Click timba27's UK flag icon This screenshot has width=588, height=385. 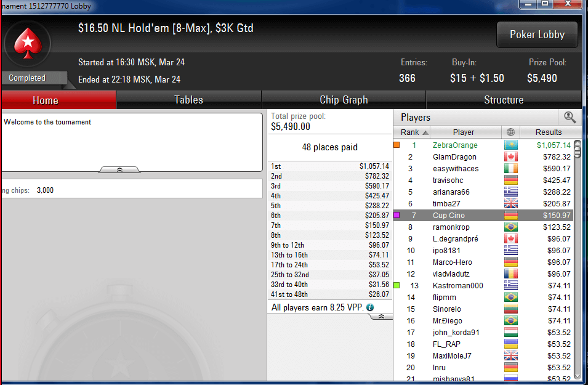click(x=511, y=203)
